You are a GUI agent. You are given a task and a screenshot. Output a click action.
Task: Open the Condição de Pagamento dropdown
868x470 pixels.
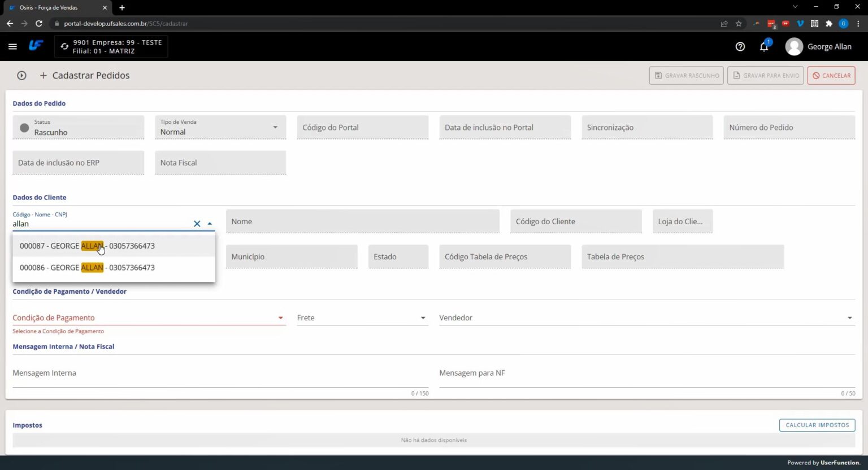pos(280,317)
